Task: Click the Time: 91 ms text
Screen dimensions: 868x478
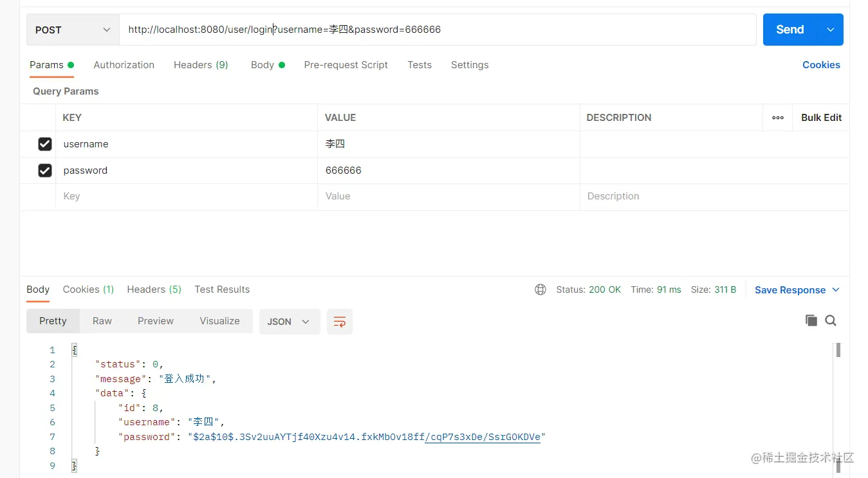Action: point(656,290)
